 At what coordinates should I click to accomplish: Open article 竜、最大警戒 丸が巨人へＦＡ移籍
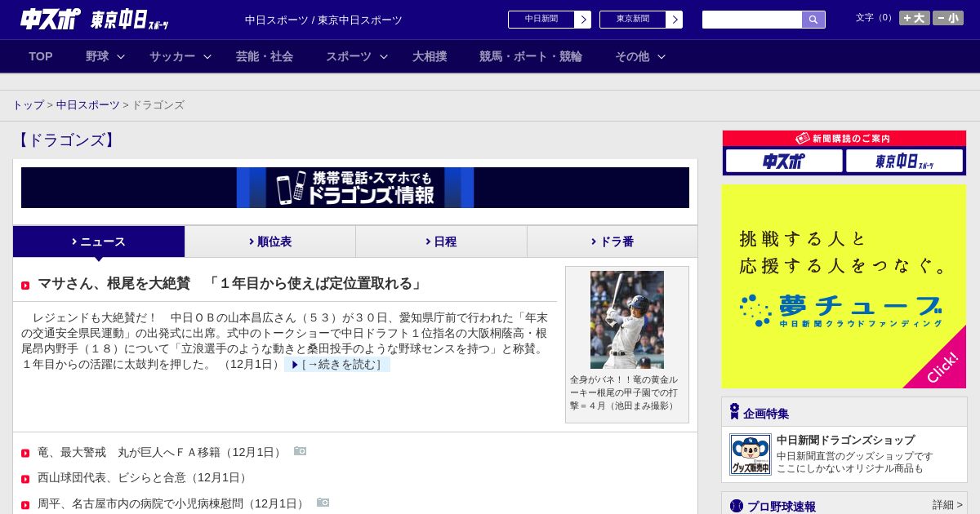pos(161,452)
